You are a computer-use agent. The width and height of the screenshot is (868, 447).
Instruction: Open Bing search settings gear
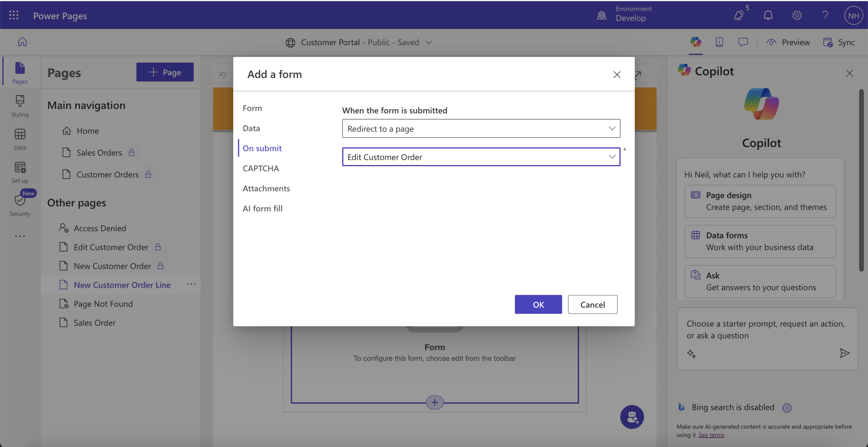pyautogui.click(x=787, y=408)
